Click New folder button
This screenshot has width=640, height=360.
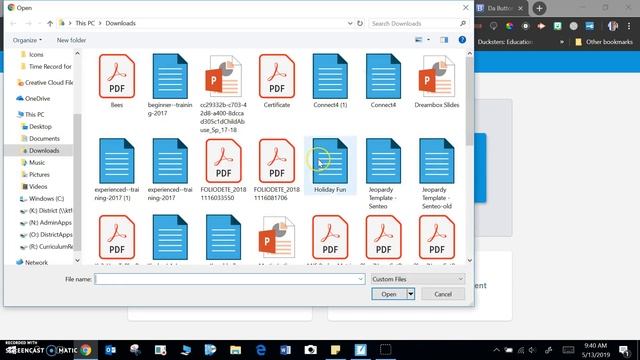click(x=71, y=40)
